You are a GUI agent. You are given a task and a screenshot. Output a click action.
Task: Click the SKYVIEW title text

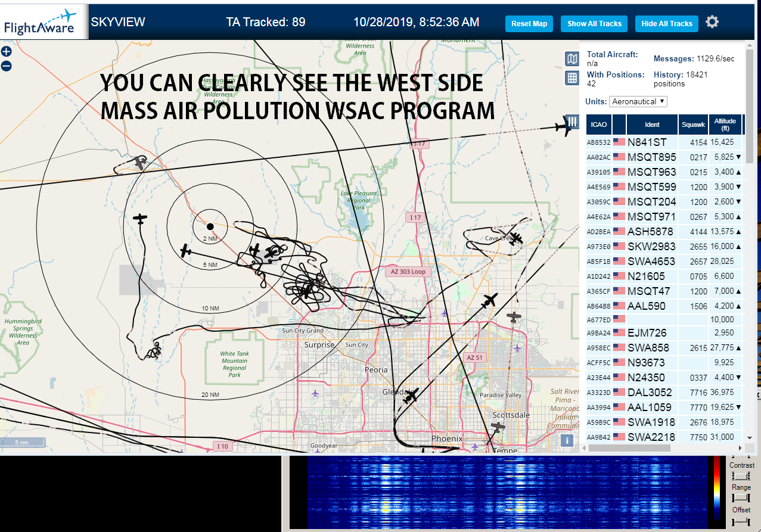(118, 23)
